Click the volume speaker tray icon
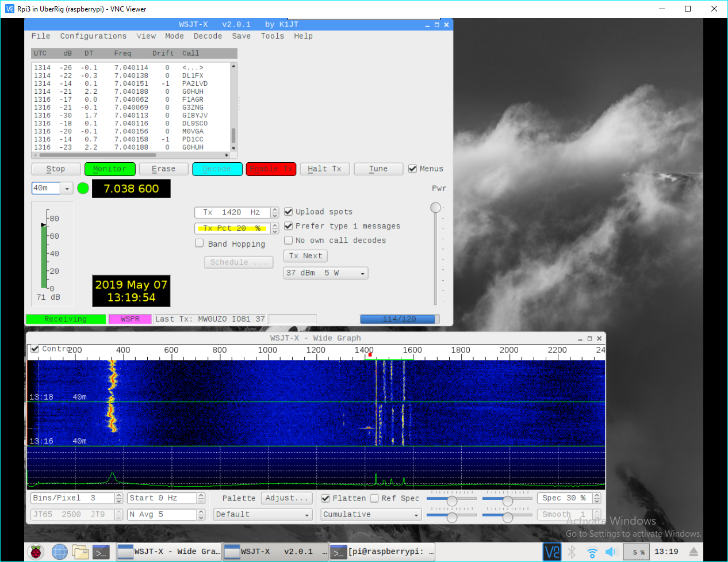 pyautogui.click(x=611, y=552)
